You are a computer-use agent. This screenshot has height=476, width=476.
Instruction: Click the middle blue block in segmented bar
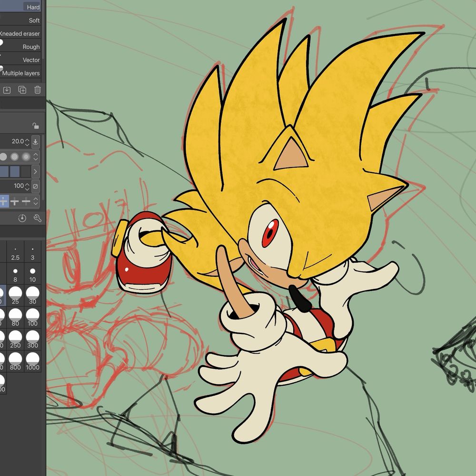click(x=15, y=171)
